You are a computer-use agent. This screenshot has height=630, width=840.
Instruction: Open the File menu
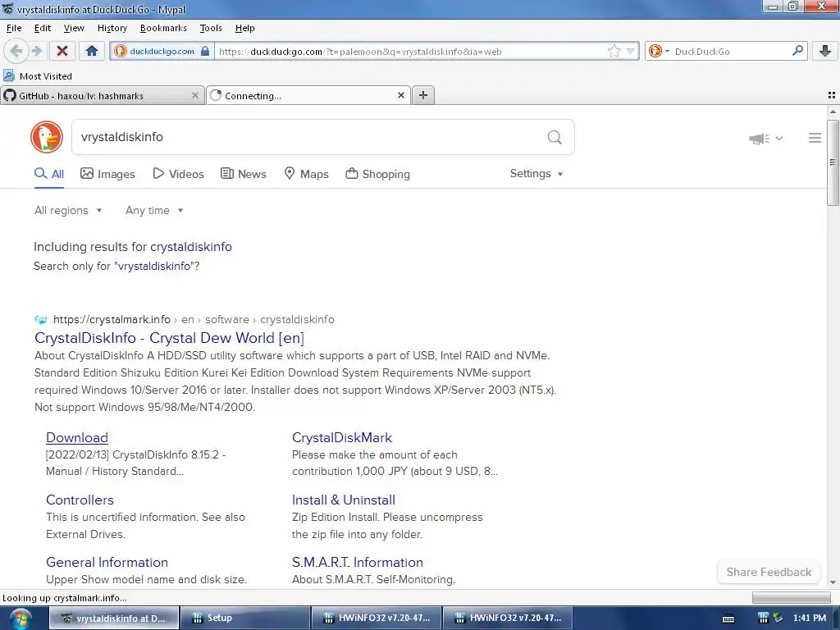tap(14, 28)
